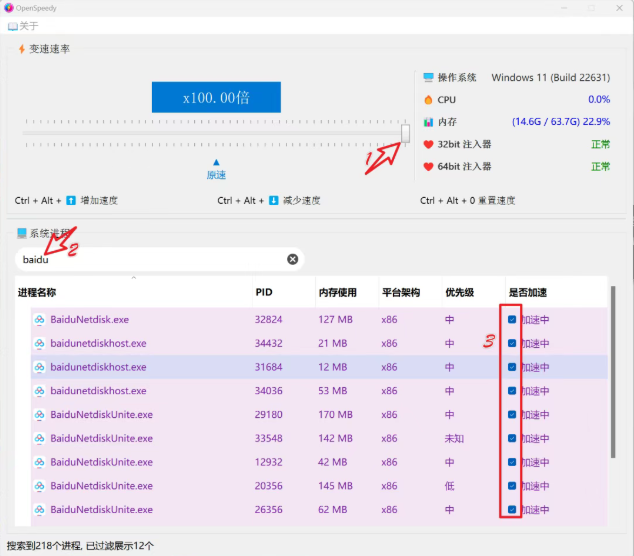The image size is (634, 556).
Task: Click icon of BaiduNetdiskUnite.exe PID 29180
Action: tap(39, 414)
